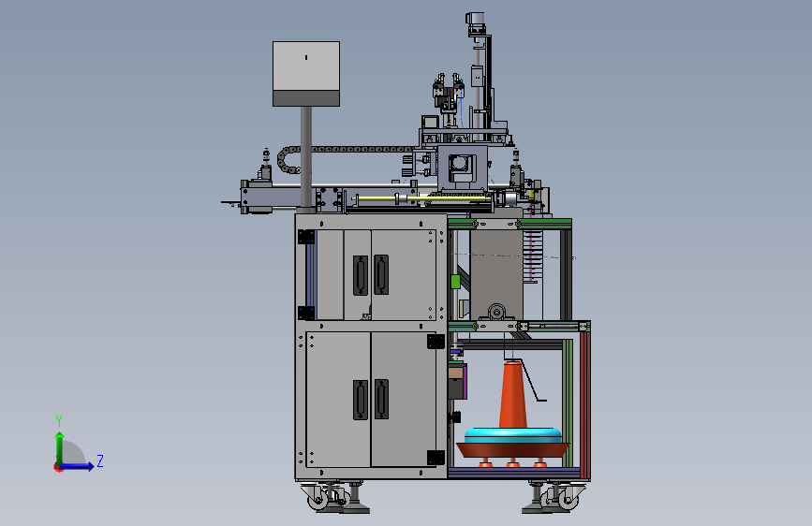Click the green Y axis arrow of the triad
812x526 pixels.
(60, 447)
